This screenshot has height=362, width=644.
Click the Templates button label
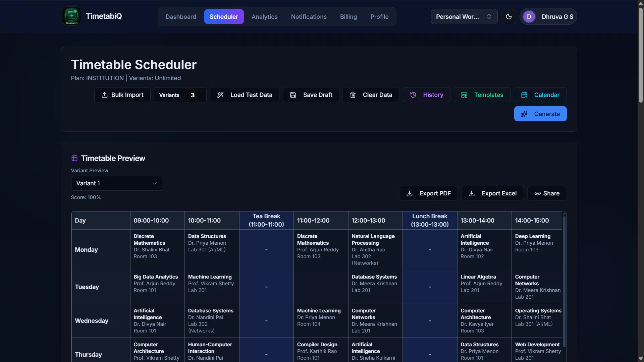click(488, 95)
